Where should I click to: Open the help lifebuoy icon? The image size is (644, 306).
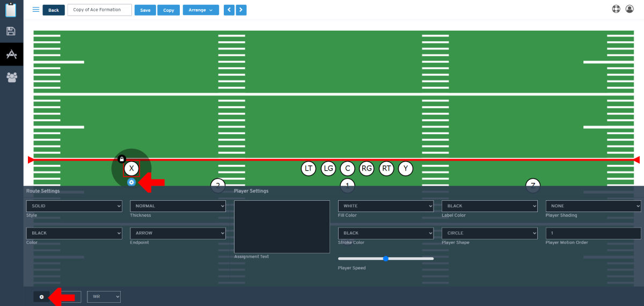tap(616, 9)
